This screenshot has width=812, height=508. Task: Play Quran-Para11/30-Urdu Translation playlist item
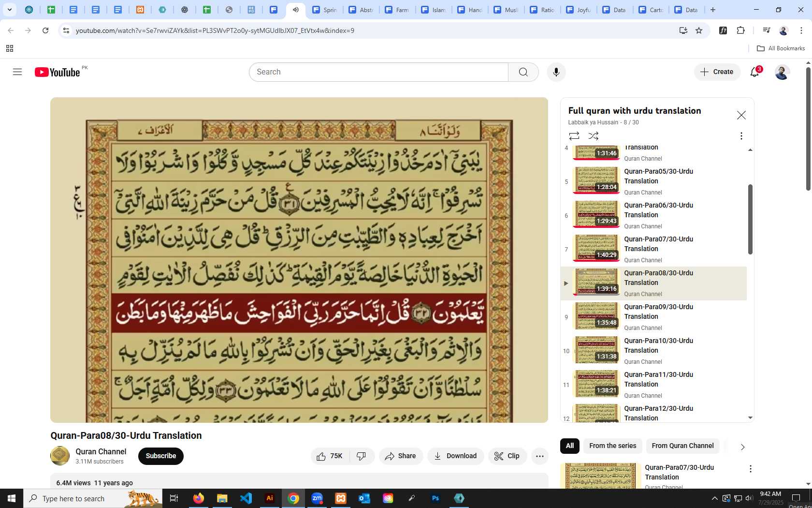point(654,385)
